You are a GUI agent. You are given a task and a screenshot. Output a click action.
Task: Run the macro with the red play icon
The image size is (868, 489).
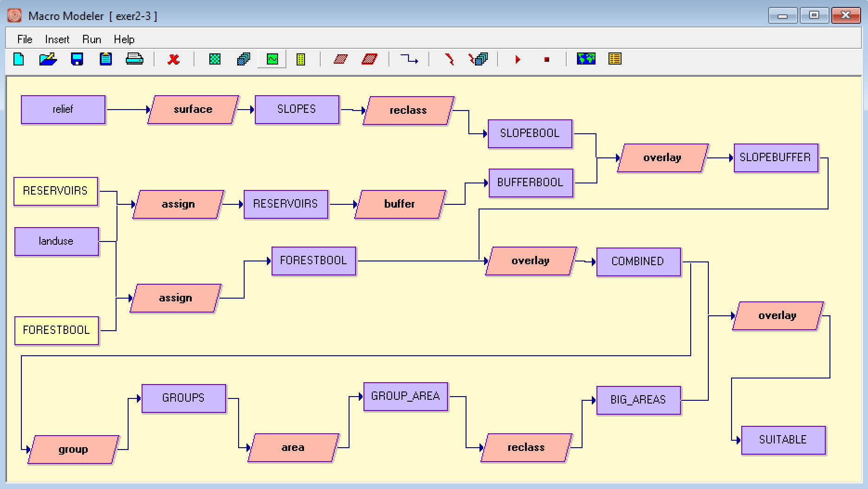coord(518,59)
